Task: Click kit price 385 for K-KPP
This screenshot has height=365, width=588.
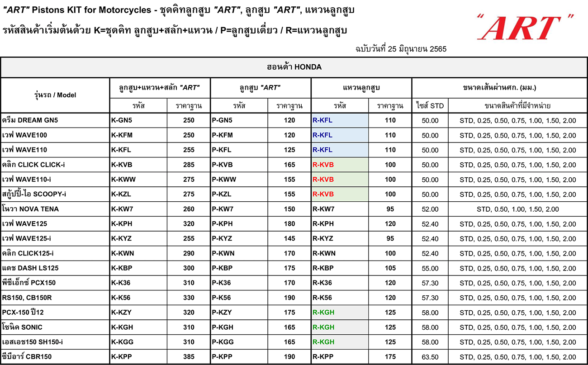Action: pos(189,357)
